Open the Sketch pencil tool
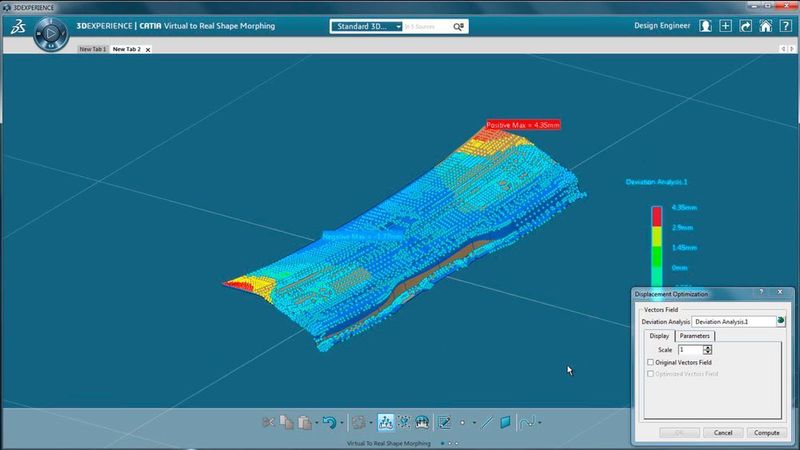 444,422
